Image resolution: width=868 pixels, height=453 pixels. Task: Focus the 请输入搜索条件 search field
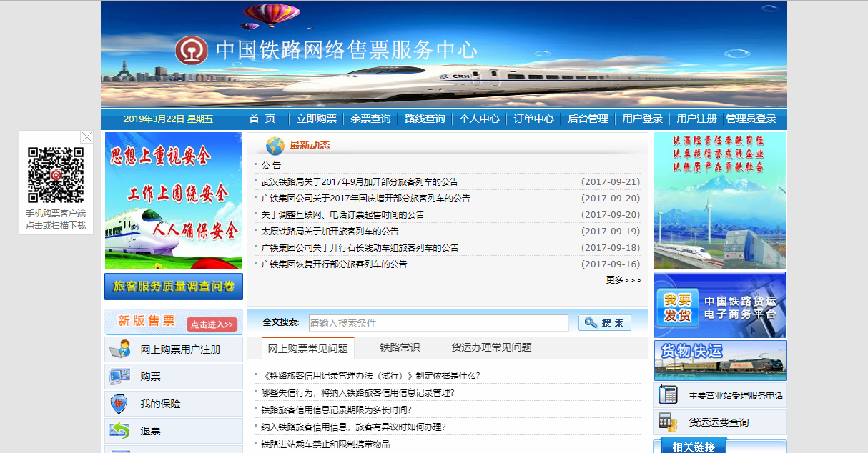(439, 323)
